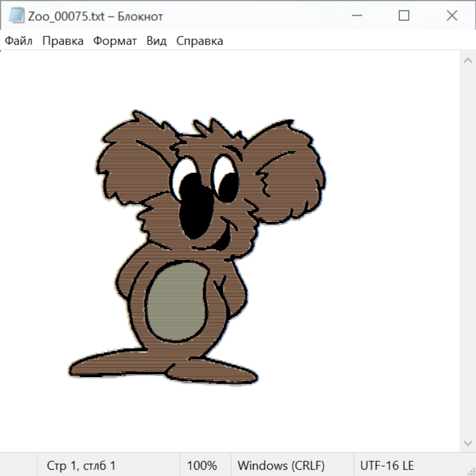Click the UTF-16 LE encoding indicator
The width and height of the screenshot is (476, 476).
[x=387, y=466]
